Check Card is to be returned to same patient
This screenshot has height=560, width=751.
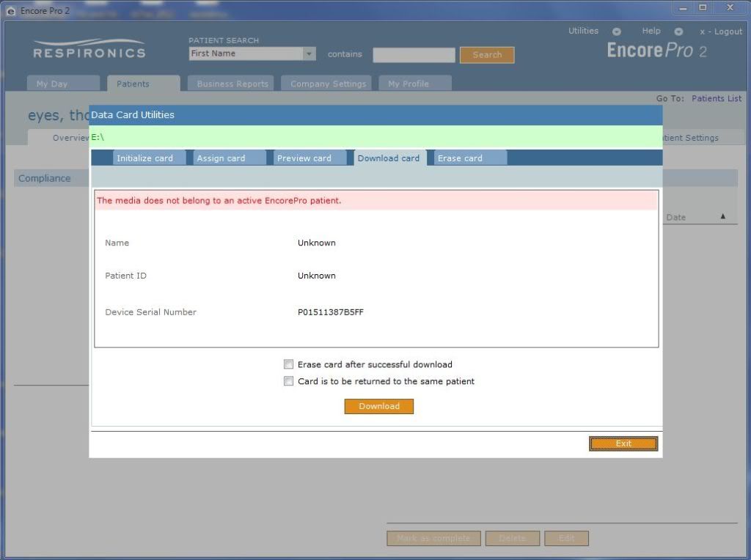pyautogui.click(x=288, y=381)
